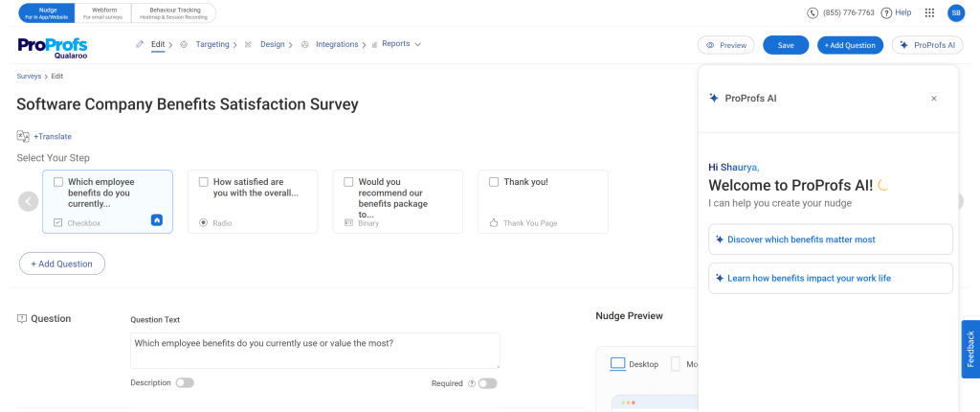The image size is (980, 412).
Task: Select the 'Would you recommend' step card
Action: pos(397,201)
